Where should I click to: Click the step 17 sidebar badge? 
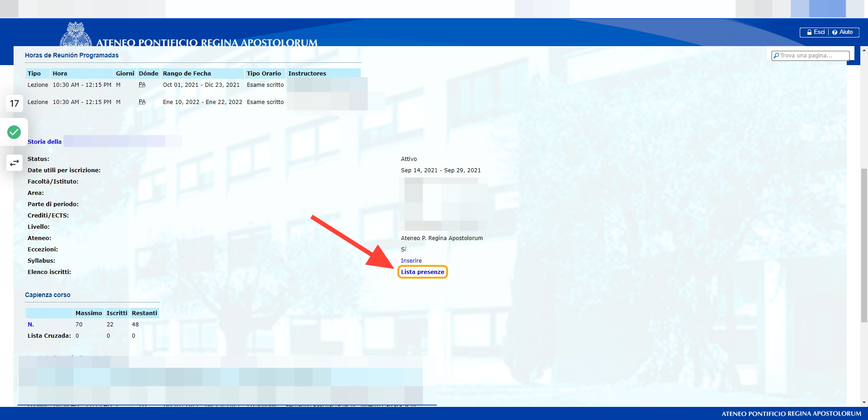[x=14, y=104]
